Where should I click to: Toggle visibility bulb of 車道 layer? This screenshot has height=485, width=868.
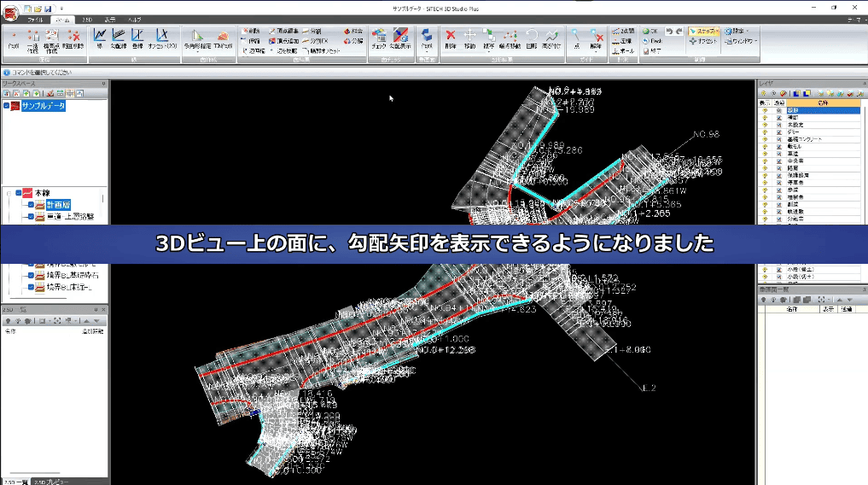coord(765,154)
